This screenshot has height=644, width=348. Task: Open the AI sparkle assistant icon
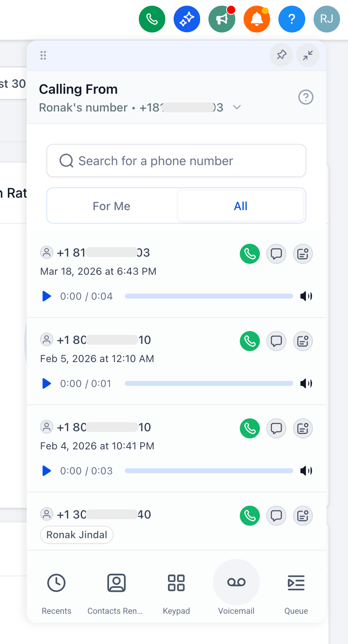(187, 19)
